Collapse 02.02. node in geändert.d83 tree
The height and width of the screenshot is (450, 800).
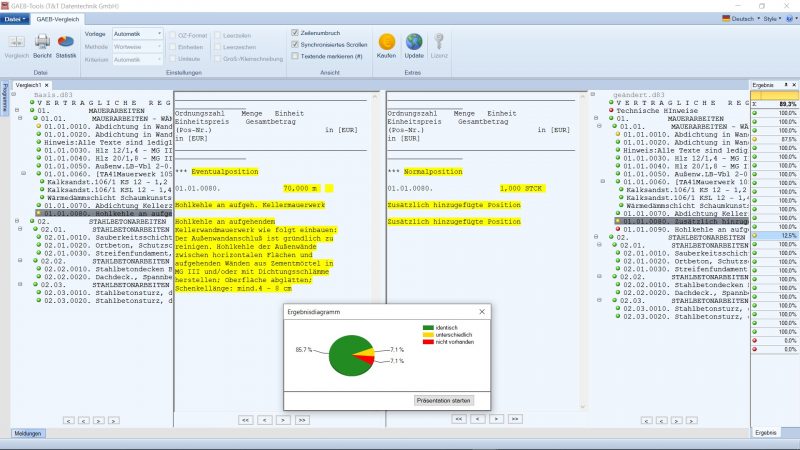tap(599, 276)
